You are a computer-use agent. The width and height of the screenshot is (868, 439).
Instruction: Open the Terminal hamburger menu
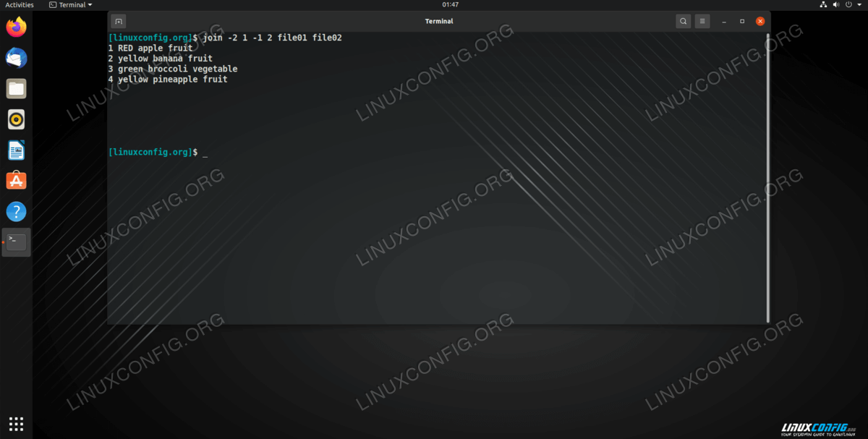[x=702, y=22]
